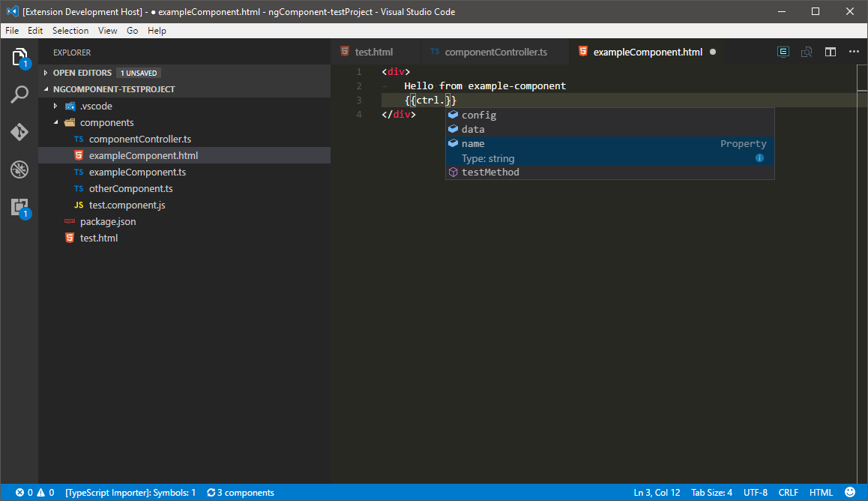The width and height of the screenshot is (868, 501).
Task: Click the info icon beside Type: string
Action: 759,158
